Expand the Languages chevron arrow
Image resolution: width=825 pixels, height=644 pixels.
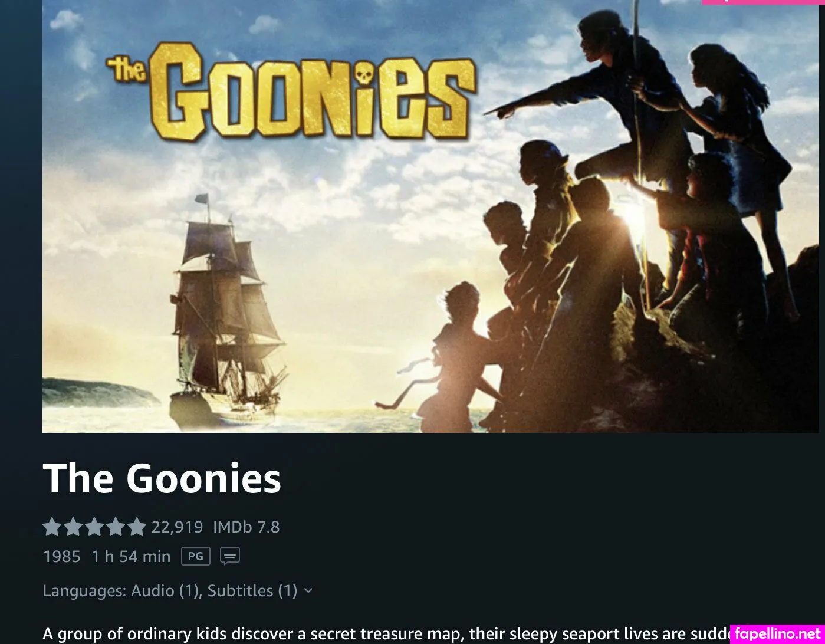308,591
